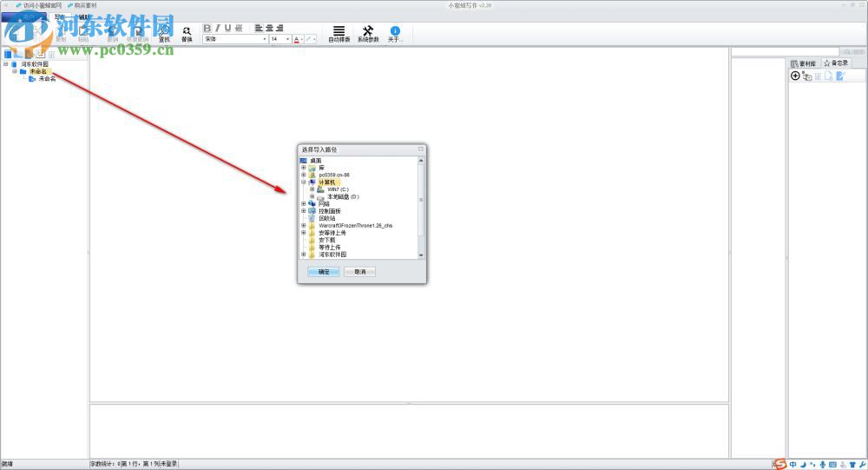Viewport: 868px width, 470px height.
Task: Click the Sogou input method S icon
Action: click(x=780, y=464)
